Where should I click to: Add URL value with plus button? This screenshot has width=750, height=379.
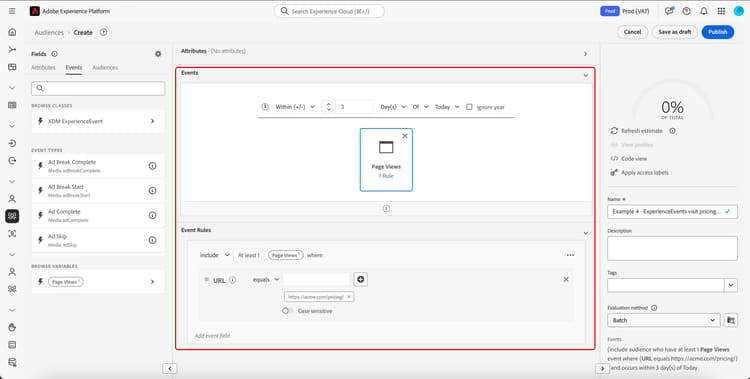point(360,279)
